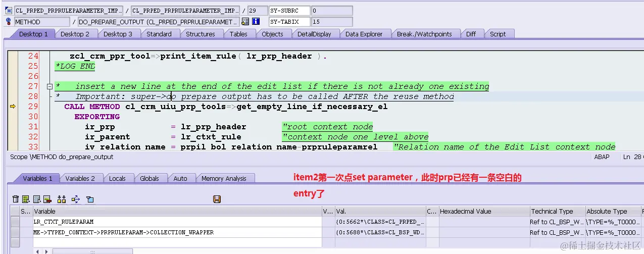Click the line number field showing 29
Screen dimensions: 644x254
click(x=258, y=11)
